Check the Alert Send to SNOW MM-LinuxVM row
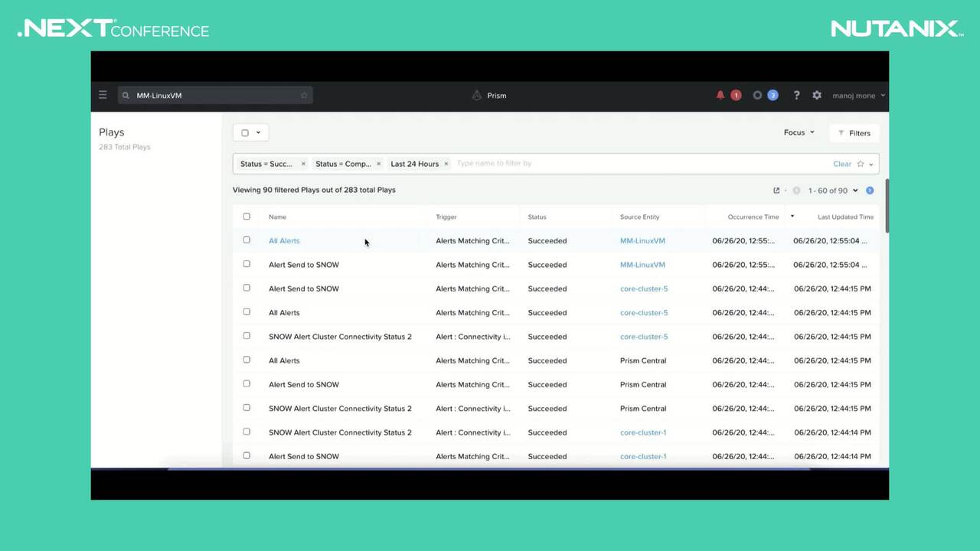This screenshot has width=980, height=551. pos(247,264)
